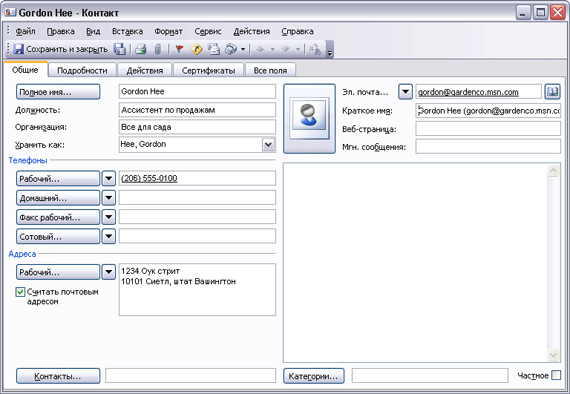
Task: Click the full name field Gordon Hee
Action: click(197, 92)
